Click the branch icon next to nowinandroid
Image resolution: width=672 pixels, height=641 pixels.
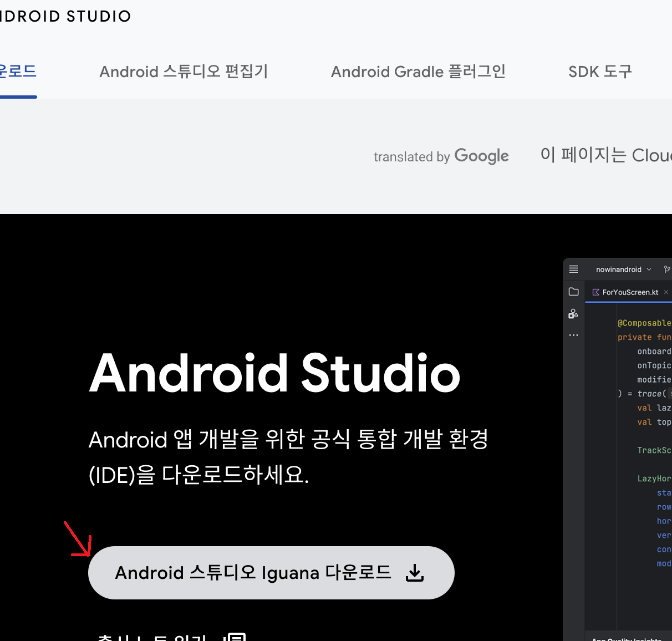667,269
